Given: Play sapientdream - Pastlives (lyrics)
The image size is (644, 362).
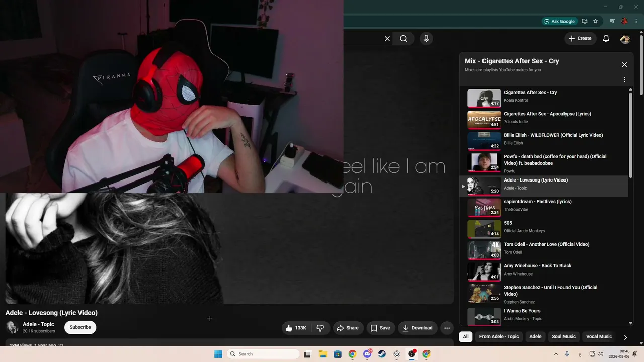Looking at the screenshot, I should click(545, 208).
